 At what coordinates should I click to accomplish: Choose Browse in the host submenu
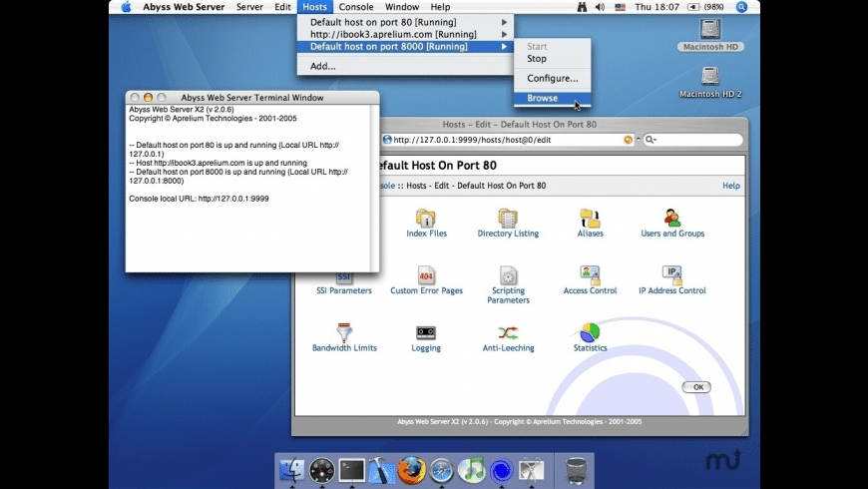[552, 98]
